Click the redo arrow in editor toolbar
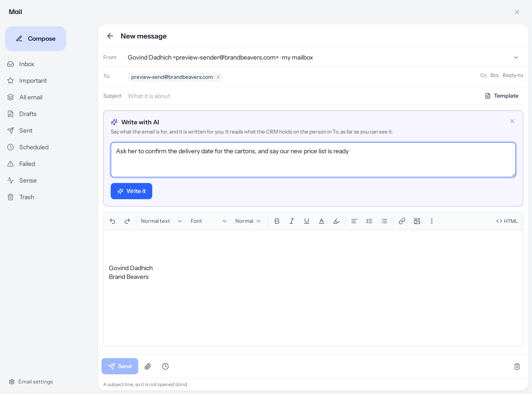 [x=127, y=221]
